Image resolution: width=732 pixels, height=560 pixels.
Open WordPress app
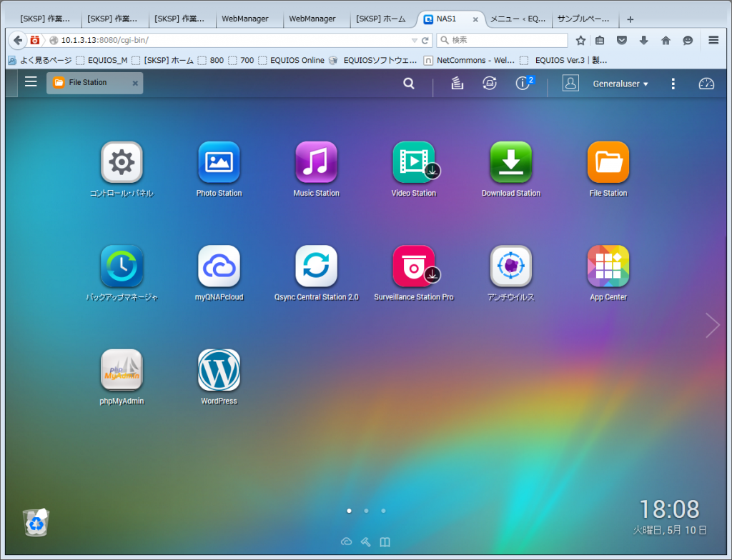(x=219, y=370)
